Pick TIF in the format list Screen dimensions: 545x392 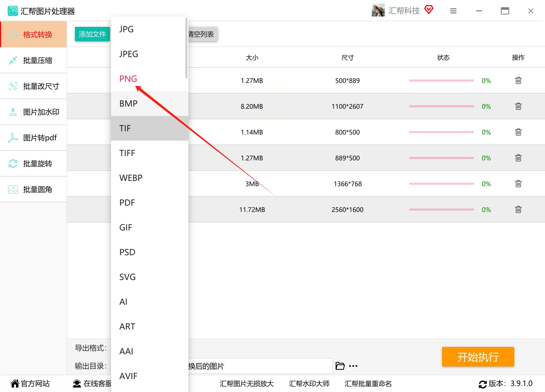(x=125, y=128)
